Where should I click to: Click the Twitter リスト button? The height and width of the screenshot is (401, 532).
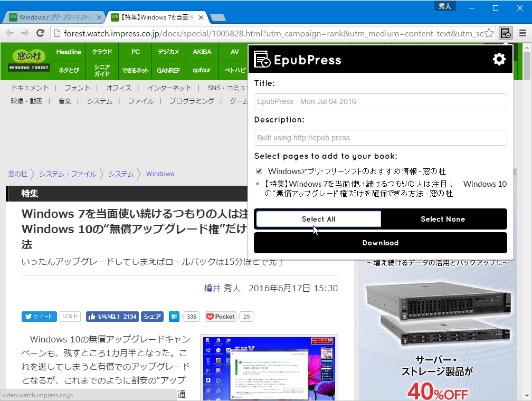(70, 317)
